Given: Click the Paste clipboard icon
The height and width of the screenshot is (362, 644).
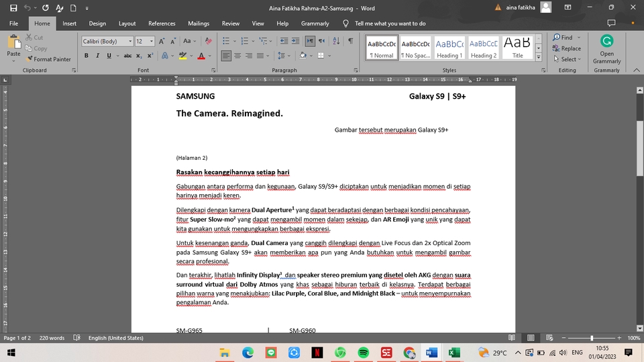Looking at the screenshot, I should (13, 43).
